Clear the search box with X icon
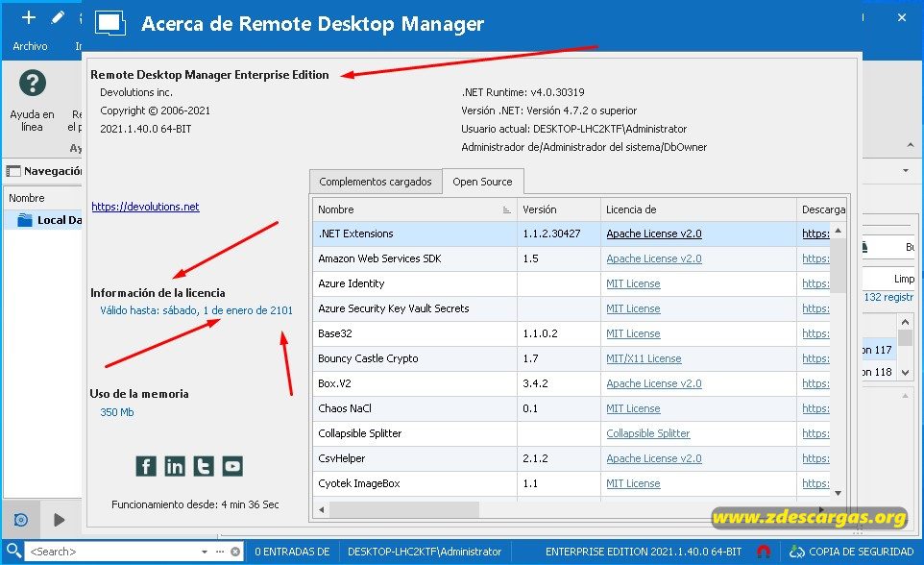The image size is (924, 565). coord(235,552)
